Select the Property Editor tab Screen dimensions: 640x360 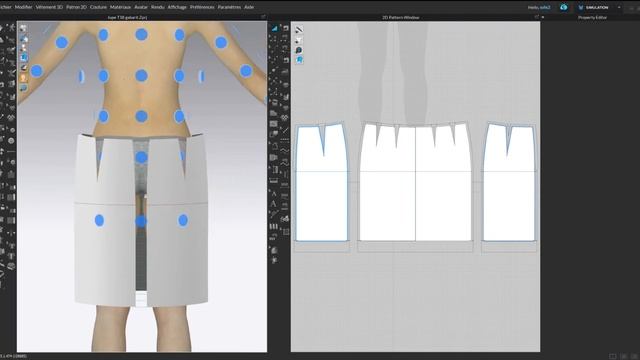tap(592, 18)
